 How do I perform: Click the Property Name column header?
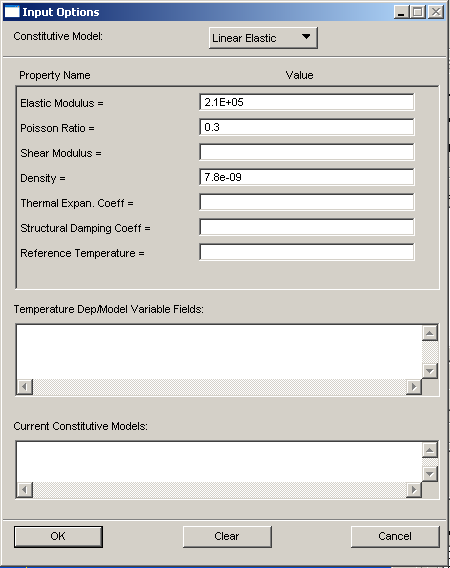pos(55,75)
